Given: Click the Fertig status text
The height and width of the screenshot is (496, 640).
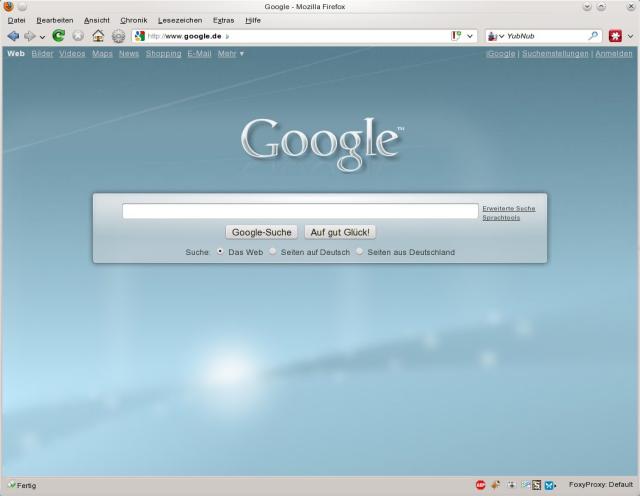Looking at the screenshot, I should [x=27, y=485].
